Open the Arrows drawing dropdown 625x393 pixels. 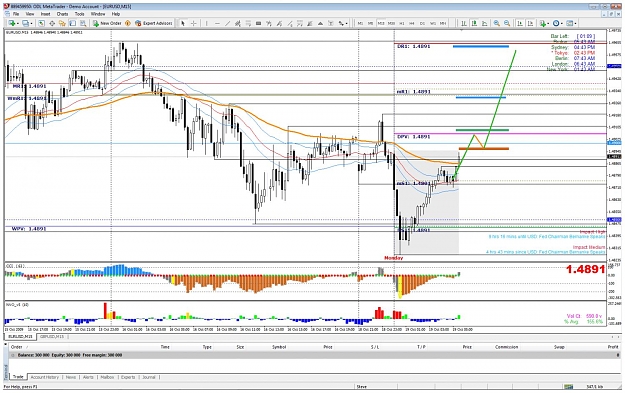(x=343, y=24)
